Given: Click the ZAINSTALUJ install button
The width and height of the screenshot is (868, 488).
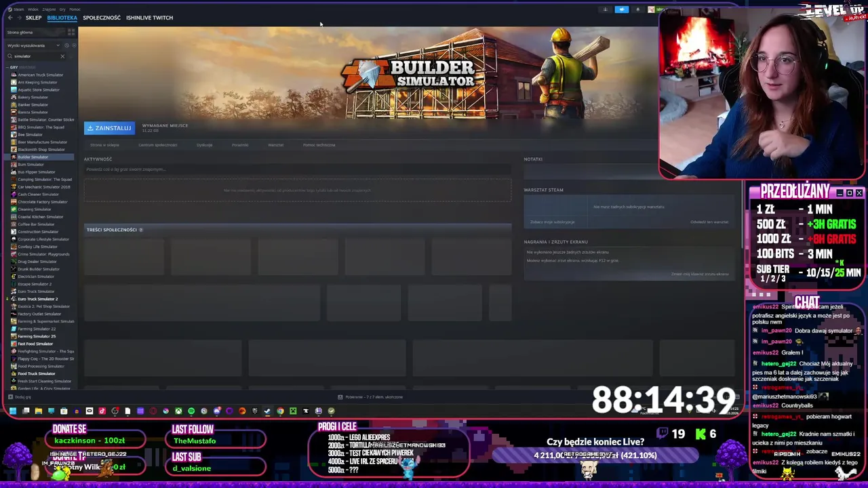Looking at the screenshot, I should [109, 128].
